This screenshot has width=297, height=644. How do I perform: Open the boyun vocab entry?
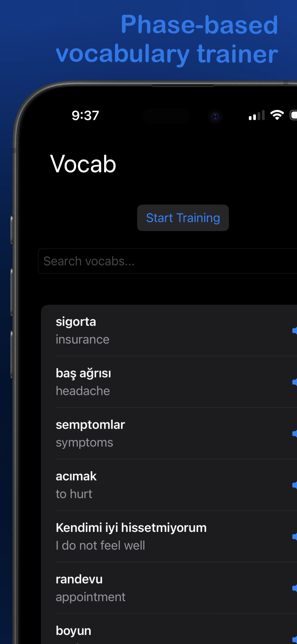[150, 633]
